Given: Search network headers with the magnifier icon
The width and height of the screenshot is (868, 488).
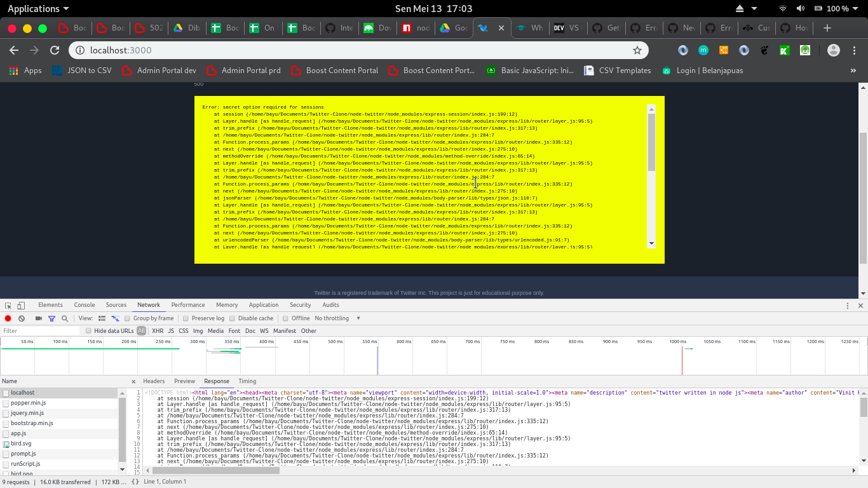Looking at the screenshot, I should coord(64,318).
